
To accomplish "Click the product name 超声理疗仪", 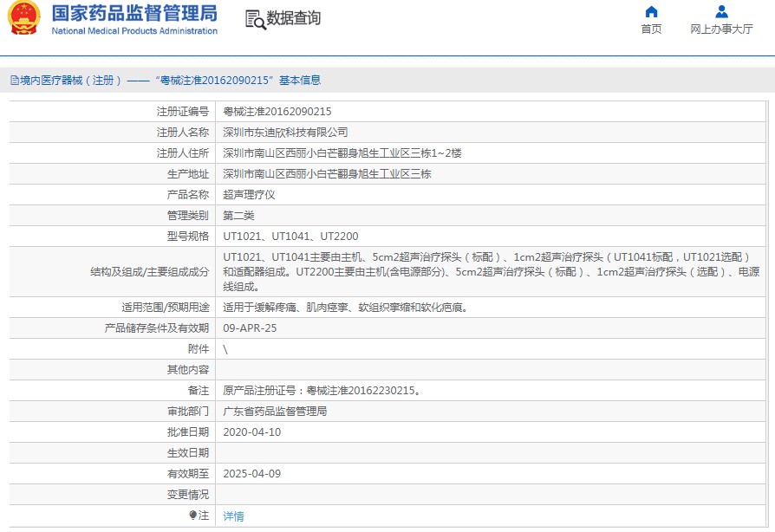I will (x=249, y=195).
